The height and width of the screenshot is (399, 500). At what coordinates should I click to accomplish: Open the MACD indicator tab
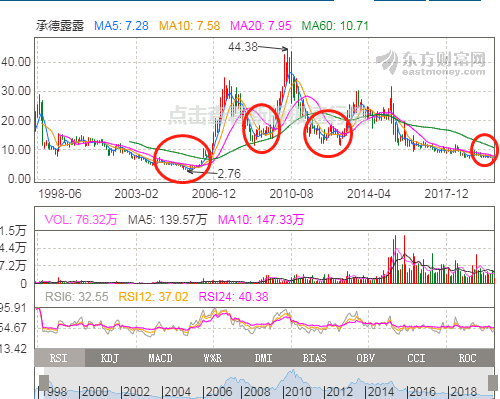162,358
